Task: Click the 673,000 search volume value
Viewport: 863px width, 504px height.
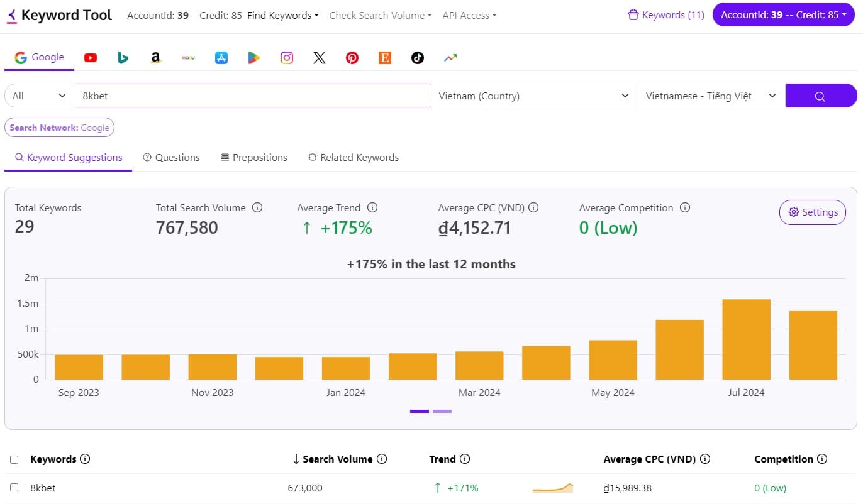Action: point(305,488)
